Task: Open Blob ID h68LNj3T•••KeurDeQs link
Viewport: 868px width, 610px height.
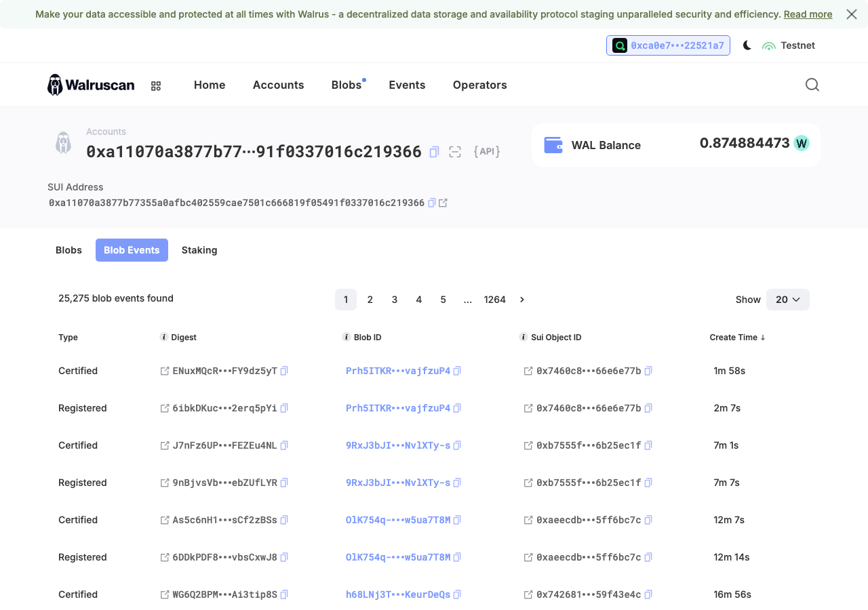Action: 398,594
